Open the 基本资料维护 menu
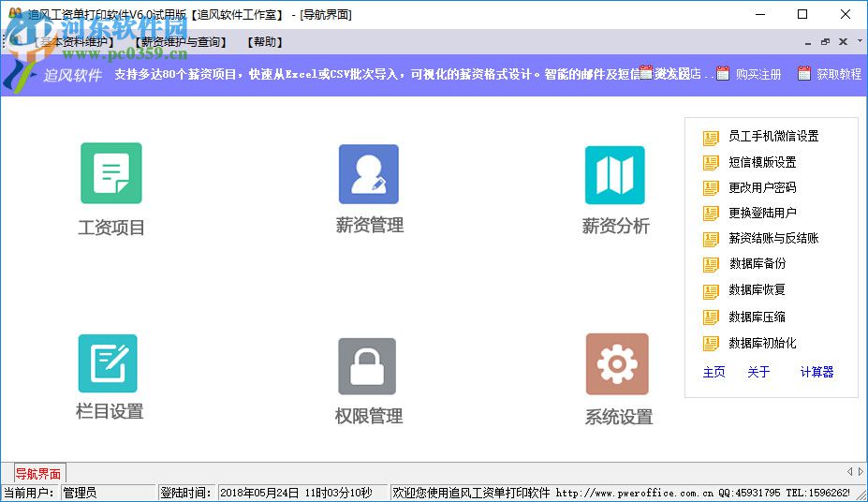 click(74, 42)
